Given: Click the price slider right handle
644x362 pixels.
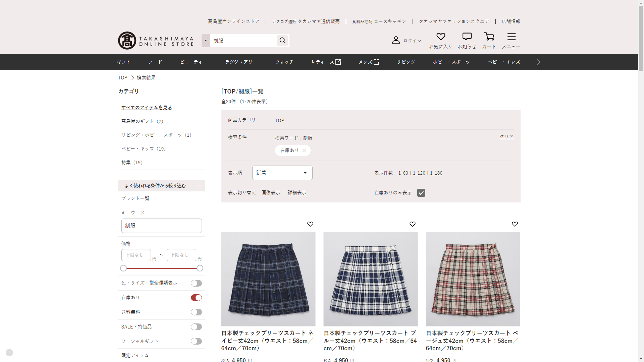Looking at the screenshot, I should point(200,268).
